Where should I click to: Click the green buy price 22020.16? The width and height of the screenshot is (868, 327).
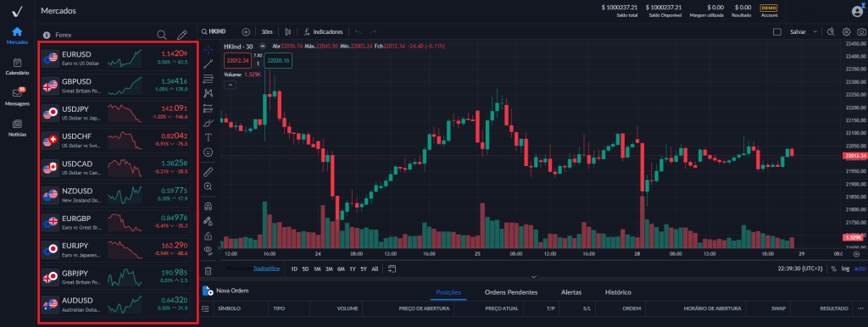tap(277, 60)
